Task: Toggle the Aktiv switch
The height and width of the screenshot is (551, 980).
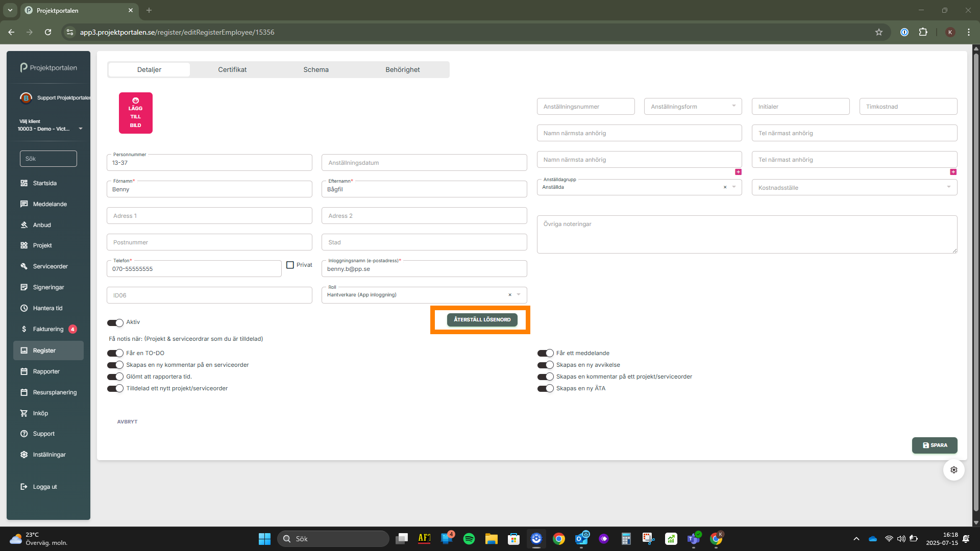Action: 115,322
